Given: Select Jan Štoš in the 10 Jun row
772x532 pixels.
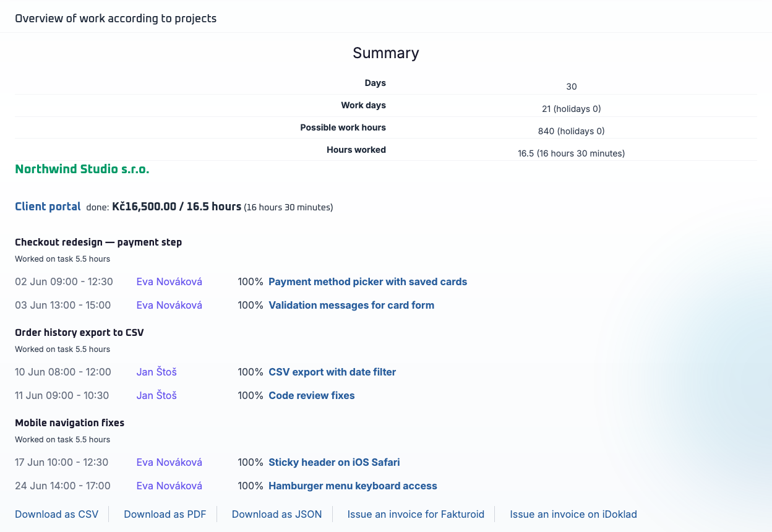Looking at the screenshot, I should [x=157, y=372].
